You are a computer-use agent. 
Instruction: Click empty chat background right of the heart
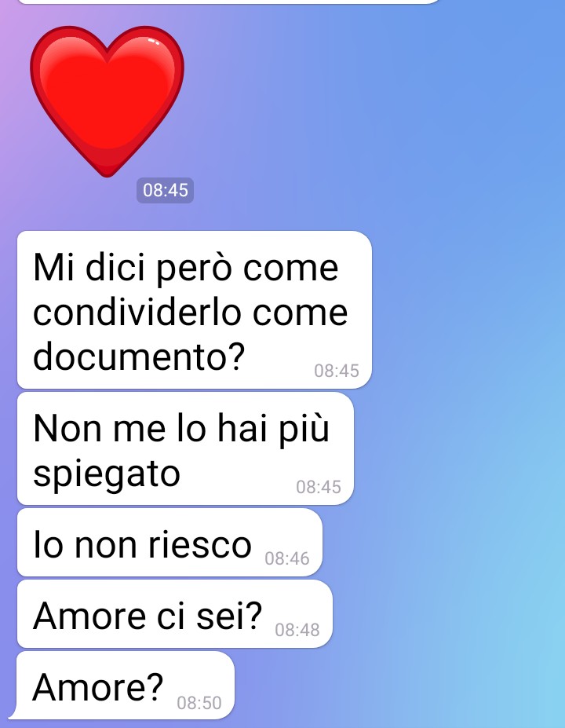(x=371, y=102)
